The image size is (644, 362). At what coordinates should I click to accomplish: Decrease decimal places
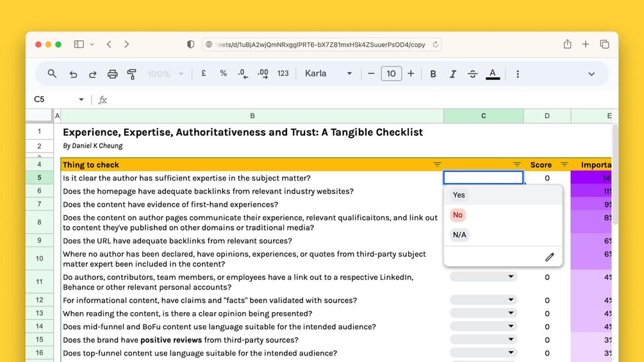coord(243,74)
